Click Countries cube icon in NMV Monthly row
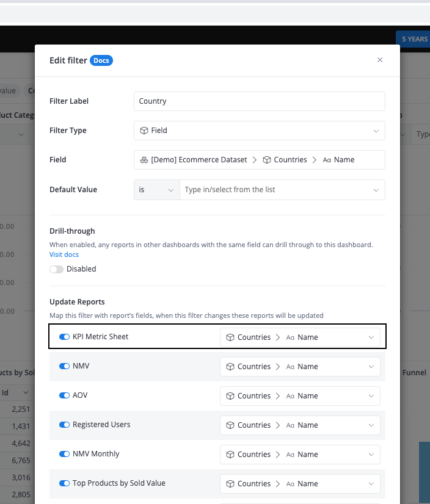Image resolution: width=430 pixels, height=504 pixels. [x=230, y=455]
